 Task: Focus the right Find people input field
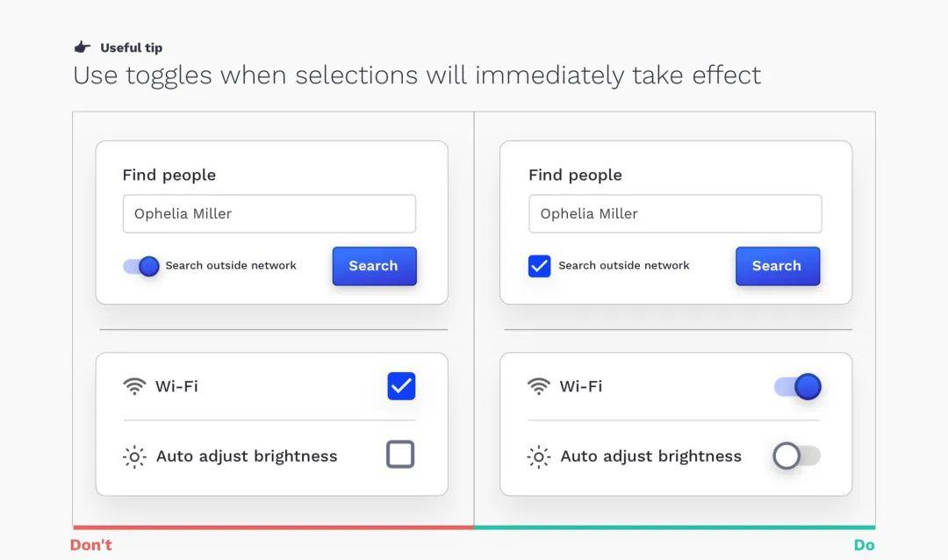pos(675,213)
